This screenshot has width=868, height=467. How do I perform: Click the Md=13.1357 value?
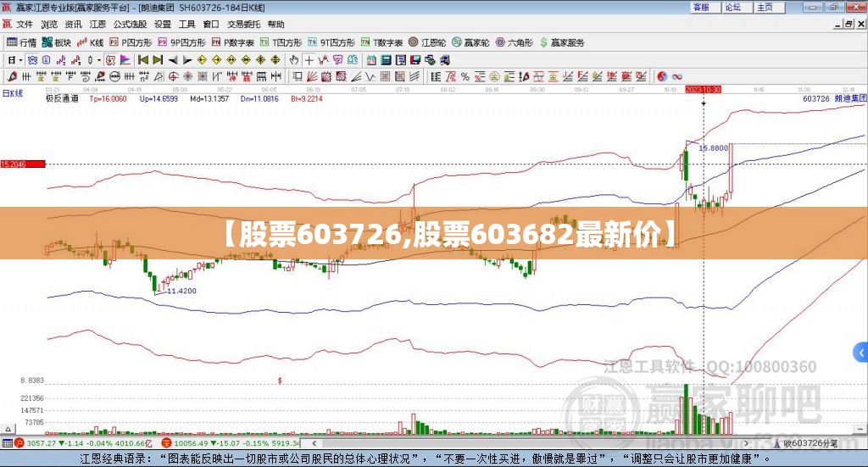pyautogui.click(x=209, y=98)
